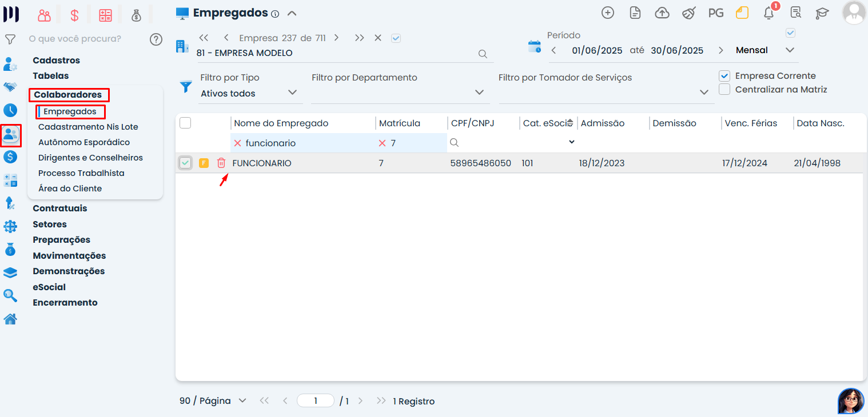The width and height of the screenshot is (868, 417).
Task: Click the page number input field
Action: [x=316, y=401]
